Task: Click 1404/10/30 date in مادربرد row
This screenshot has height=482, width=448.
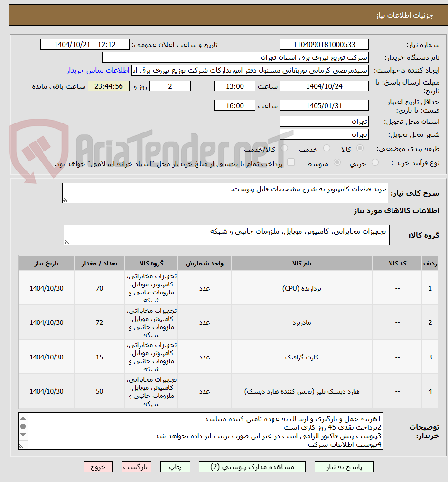Action: tap(47, 323)
